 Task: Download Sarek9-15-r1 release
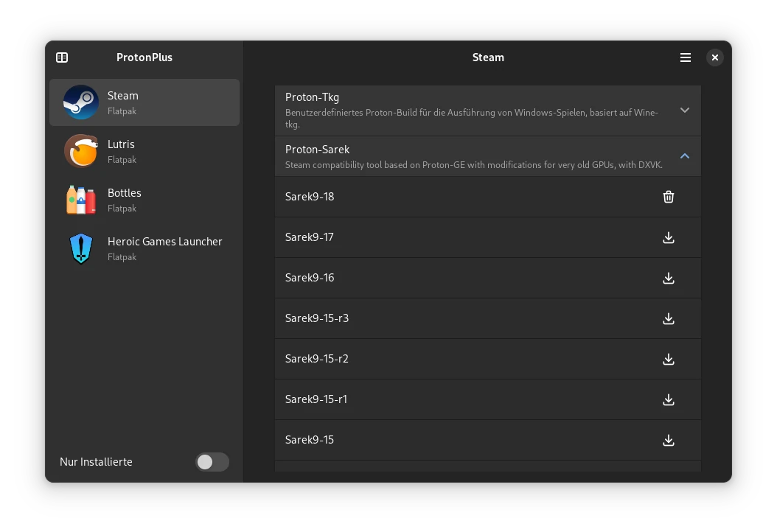[668, 400]
